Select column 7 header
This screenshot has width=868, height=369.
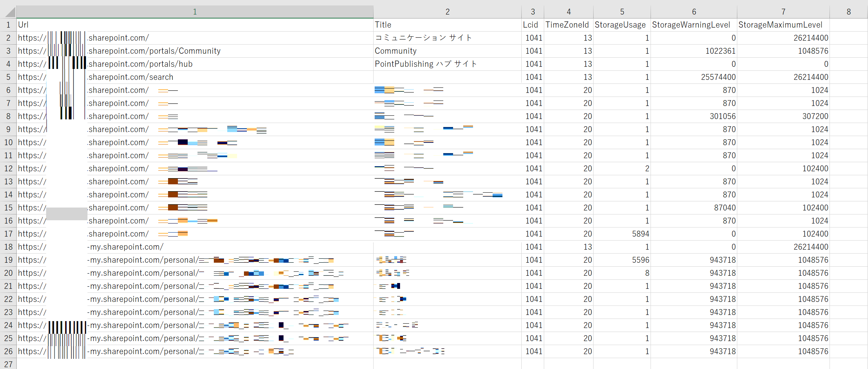click(783, 12)
